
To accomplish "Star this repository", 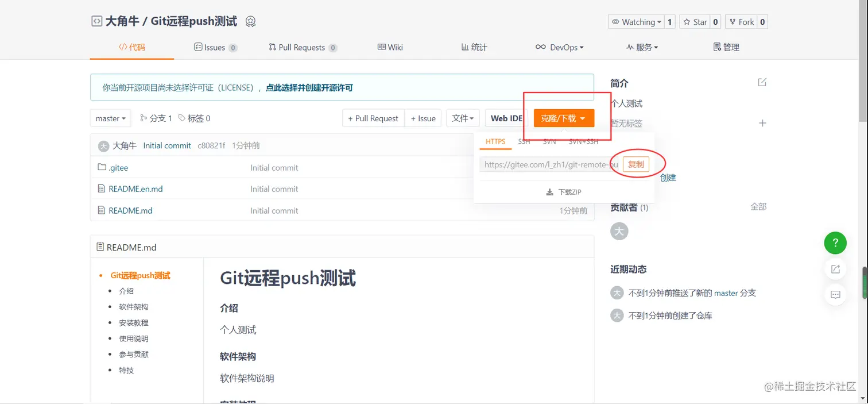I will tap(695, 22).
